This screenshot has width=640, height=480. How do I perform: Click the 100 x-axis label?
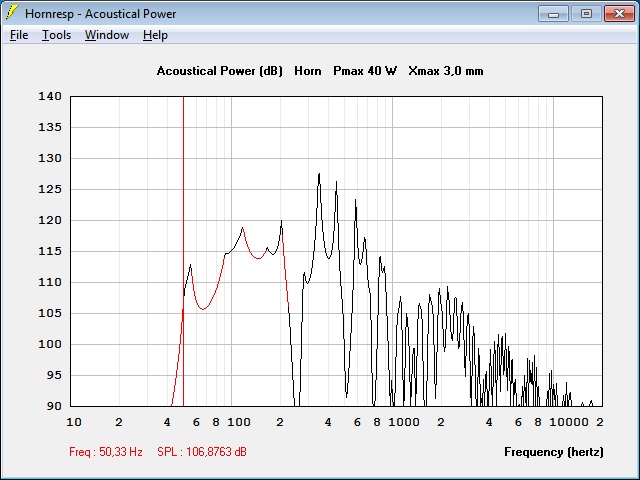pyautogui.click(x=239, y=422)
